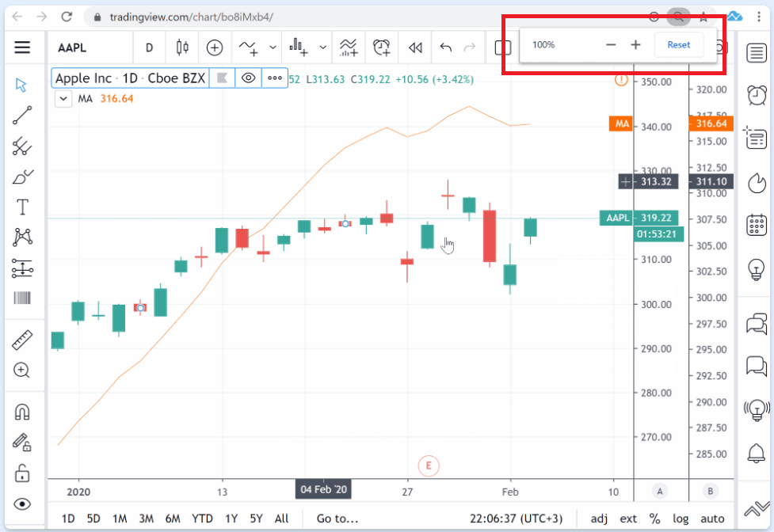Open the indicators button
Viewport: 774px width, 532px height.
point(248,47)
